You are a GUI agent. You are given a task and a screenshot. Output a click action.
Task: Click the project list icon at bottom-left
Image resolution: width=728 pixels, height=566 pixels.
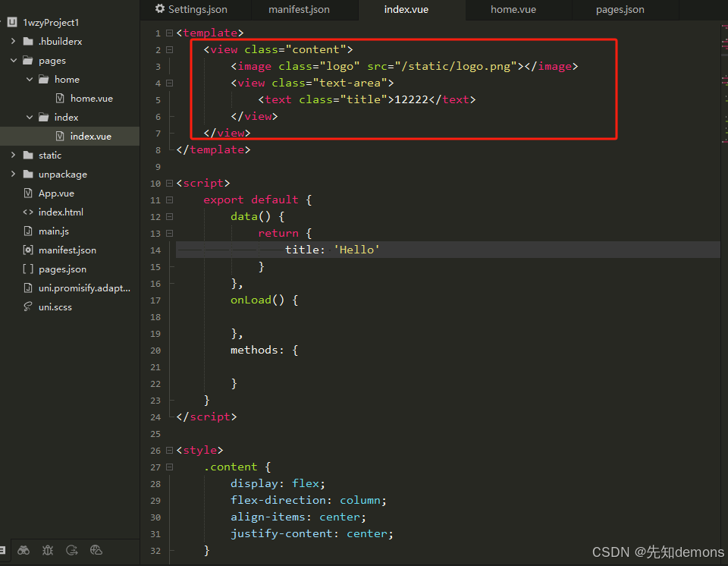point(2,551)
